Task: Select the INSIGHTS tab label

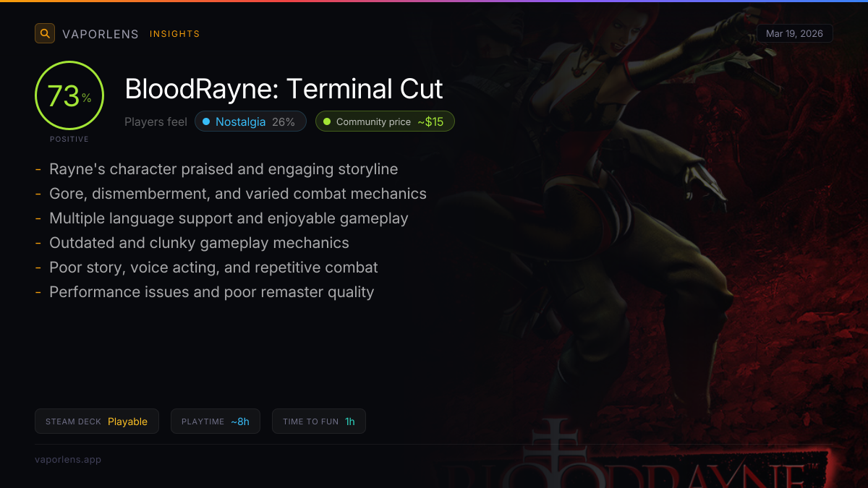Action: tap(175, 34)
